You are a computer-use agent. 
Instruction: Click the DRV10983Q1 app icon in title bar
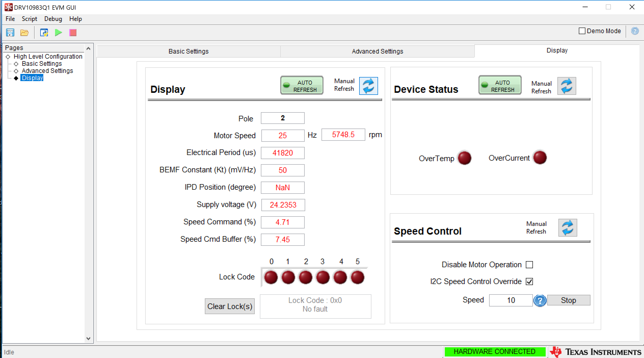tap(8, 7)
